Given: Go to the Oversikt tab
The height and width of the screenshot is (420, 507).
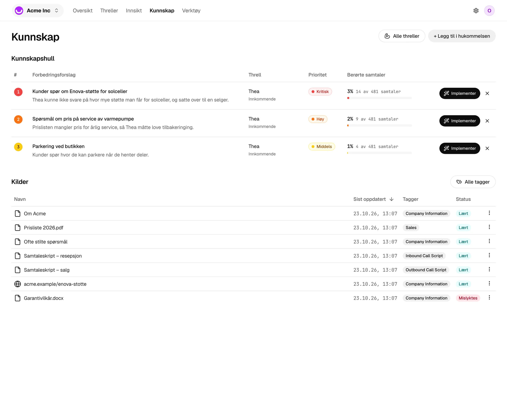Looking at the screenshot, I should (83, 11).
